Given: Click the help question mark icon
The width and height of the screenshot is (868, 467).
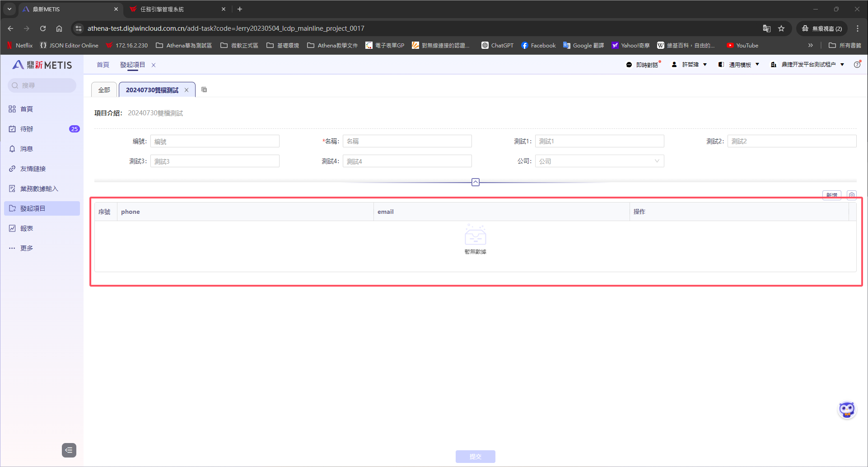Looking at the screenshot, I should click(x=857, y=65).
